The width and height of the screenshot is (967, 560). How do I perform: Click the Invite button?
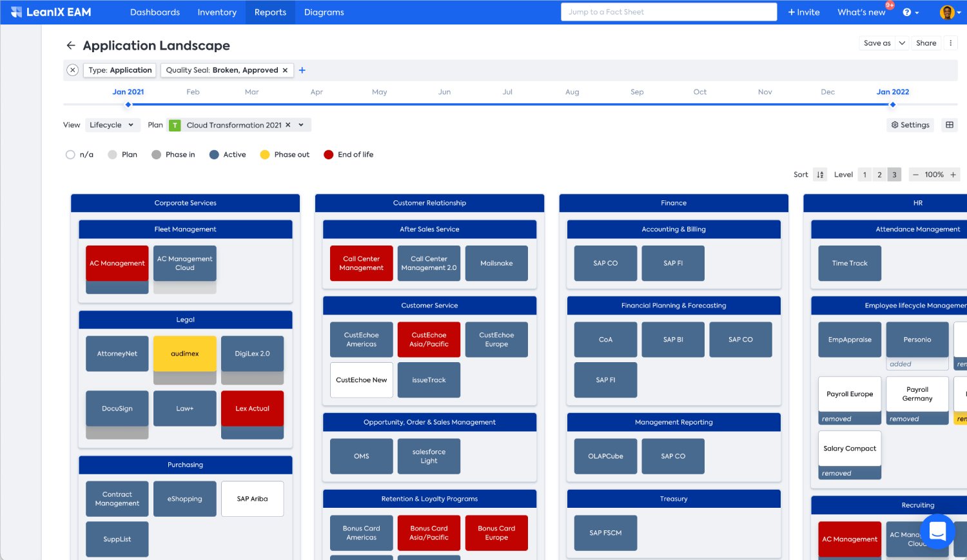coord(804,12)
